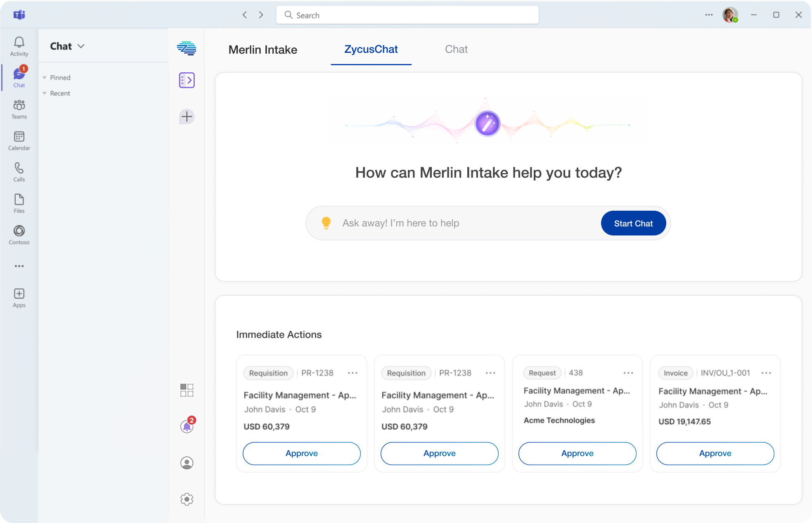This screenshot has height=523, width=812.
Task: Switch to the Merlin Intake tab
Action: (x=263, y=50)
